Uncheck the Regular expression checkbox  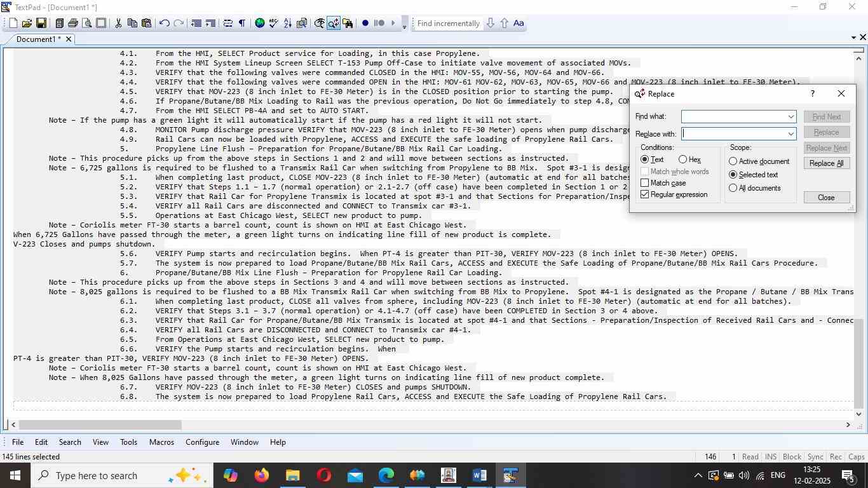coord(645,194)
